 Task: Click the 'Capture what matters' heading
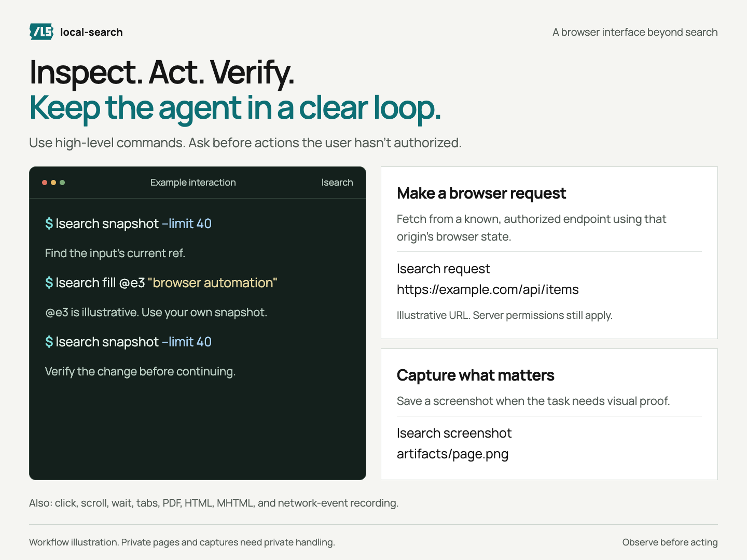[476, 375]
